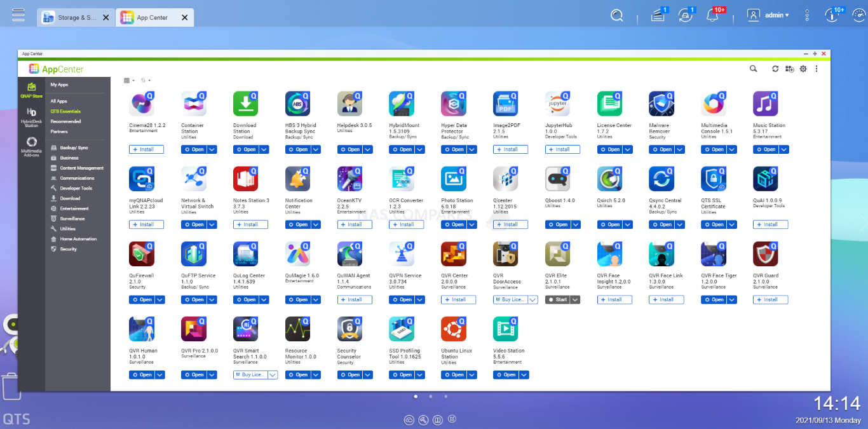Open HBS 3 Hybrid Backup Sync icon
This screenshot has width=868, height=429.
point(298,104)
